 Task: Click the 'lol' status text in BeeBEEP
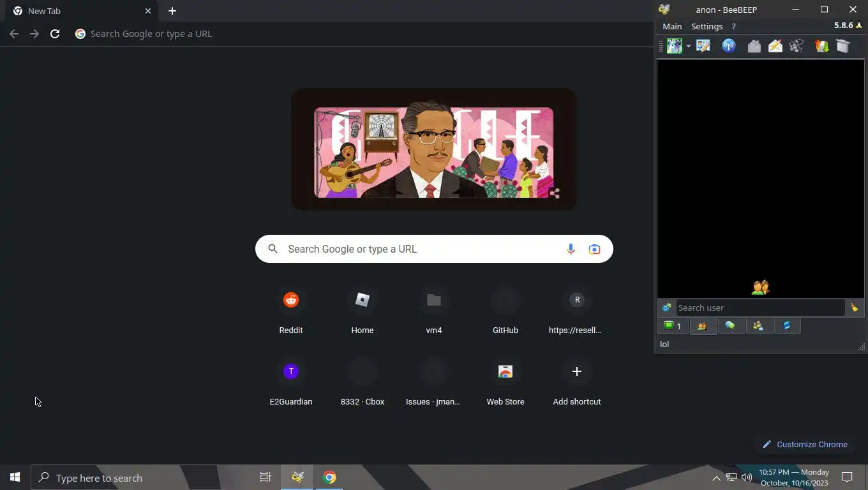[664, 344]
